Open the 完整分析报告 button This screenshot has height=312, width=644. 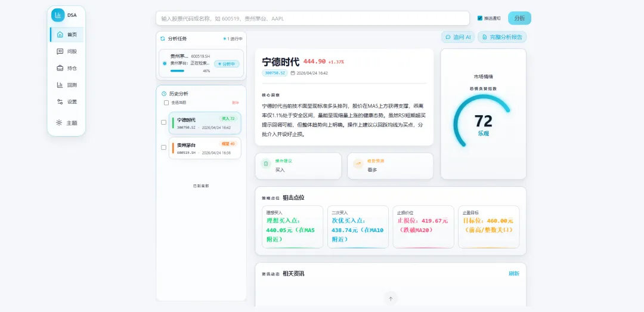(x=502, y=37)
